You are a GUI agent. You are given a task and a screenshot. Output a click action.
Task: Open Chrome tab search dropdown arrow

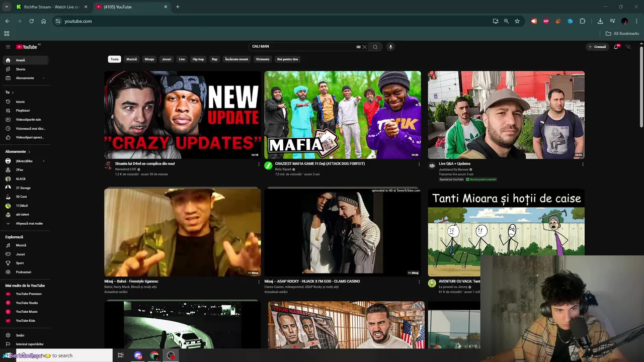click(x=7, y=7)
